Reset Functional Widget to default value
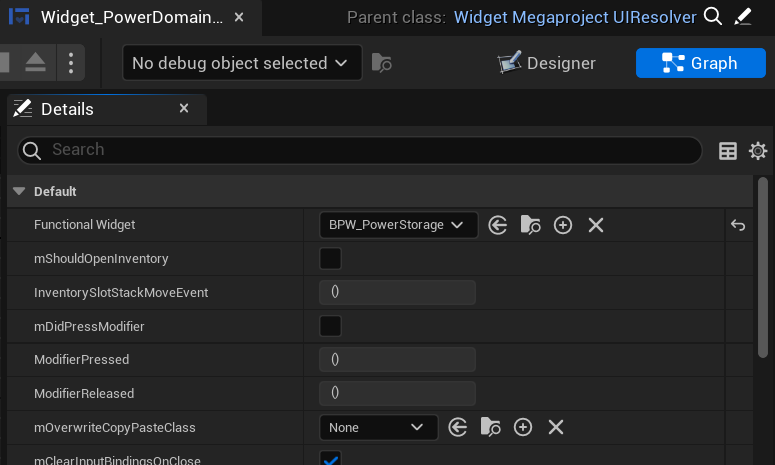Viewport: 775px width, 465px height. 737,225
